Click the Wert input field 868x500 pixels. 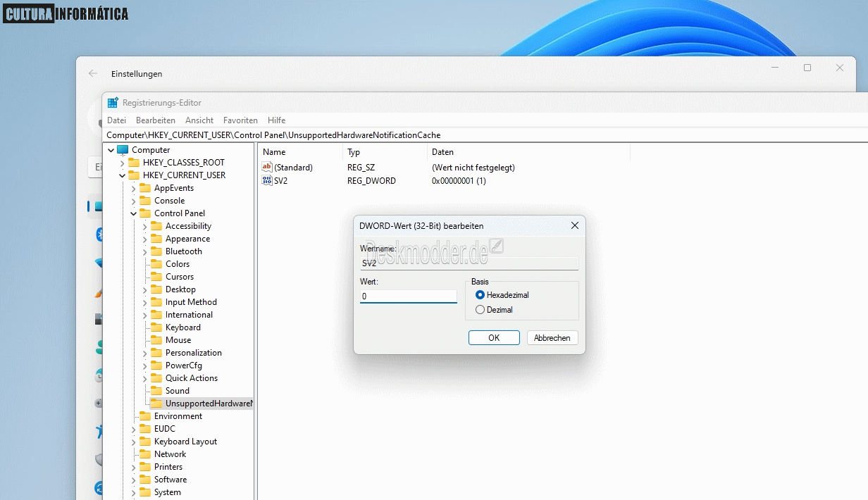coord(409,296)
